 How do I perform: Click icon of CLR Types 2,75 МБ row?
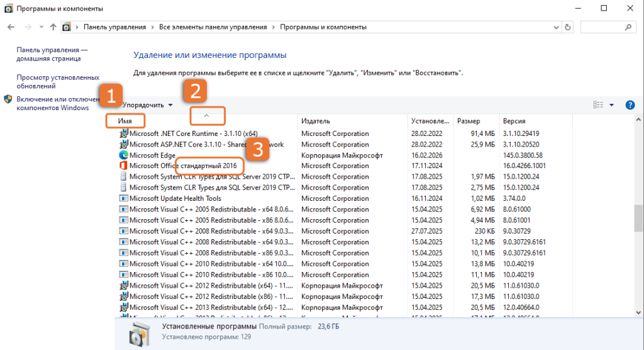pos(123,187)
